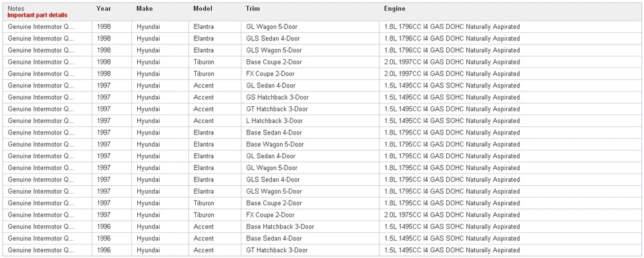This screenshot has height=258, width=644.
Task: Select the 1997 Accent GT Hatchback DOHC engine cell
Action: [x=452, y=109]
